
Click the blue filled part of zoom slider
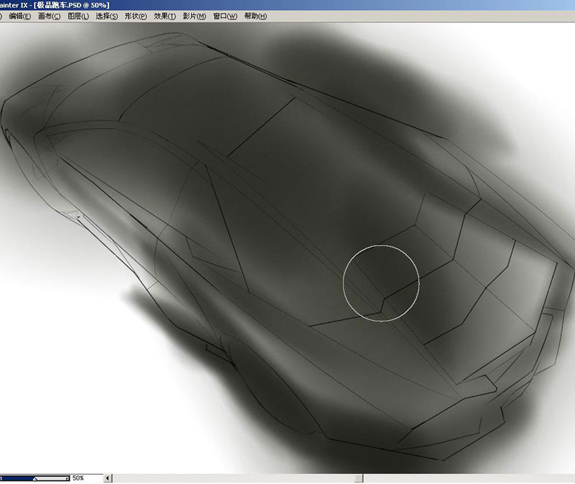point(18,478)
